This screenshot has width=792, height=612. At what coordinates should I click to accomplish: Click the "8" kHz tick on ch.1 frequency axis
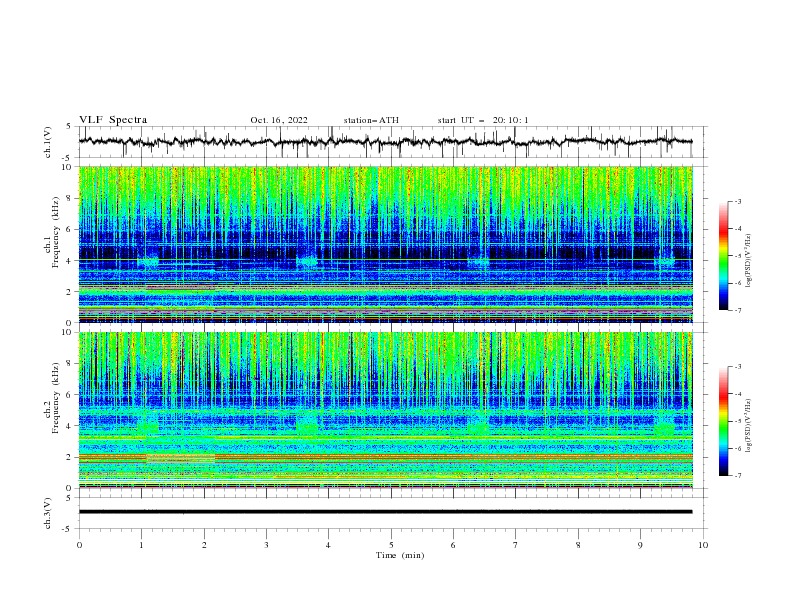[x=70, y=198]
